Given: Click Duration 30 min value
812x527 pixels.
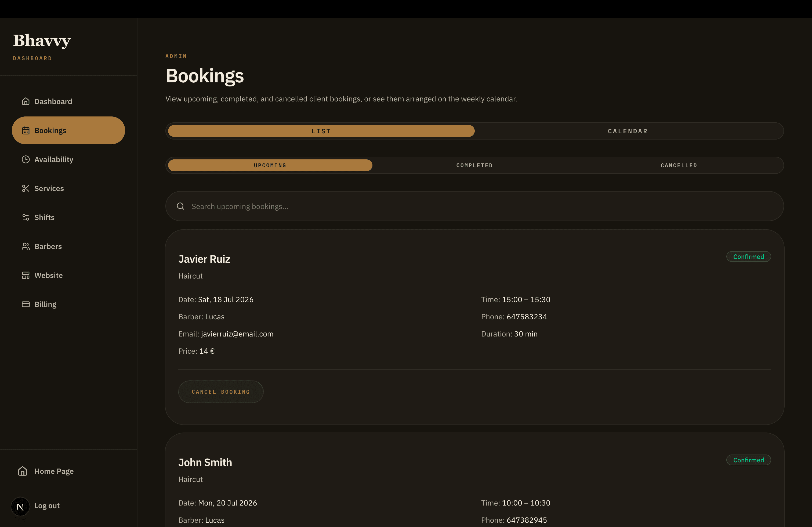Looking at the screenshot, I should pyautogui.click(x=526, y=334).
